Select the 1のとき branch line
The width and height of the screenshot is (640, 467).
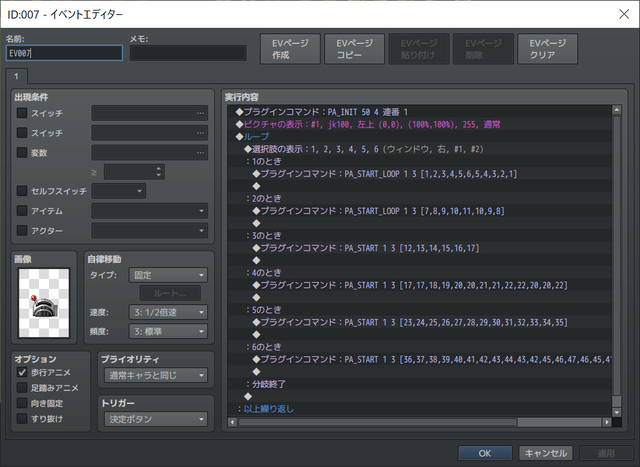[x=420, y=161]
